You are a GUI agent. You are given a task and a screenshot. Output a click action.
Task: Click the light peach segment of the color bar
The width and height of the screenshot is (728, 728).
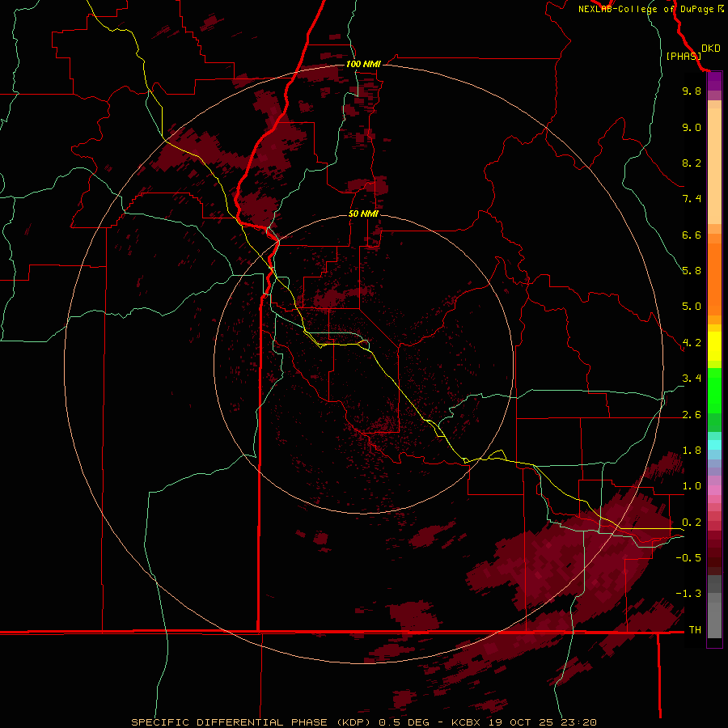tap(714, 166)
